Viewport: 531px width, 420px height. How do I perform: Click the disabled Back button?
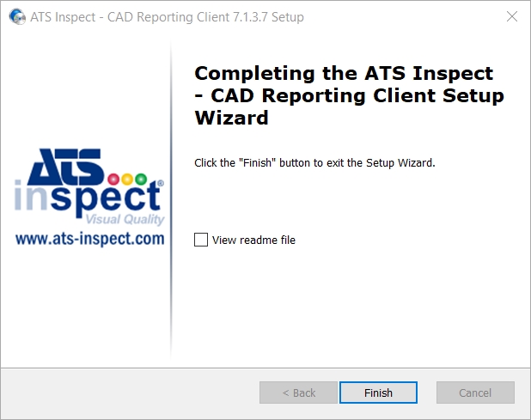(x=299, y=393)
